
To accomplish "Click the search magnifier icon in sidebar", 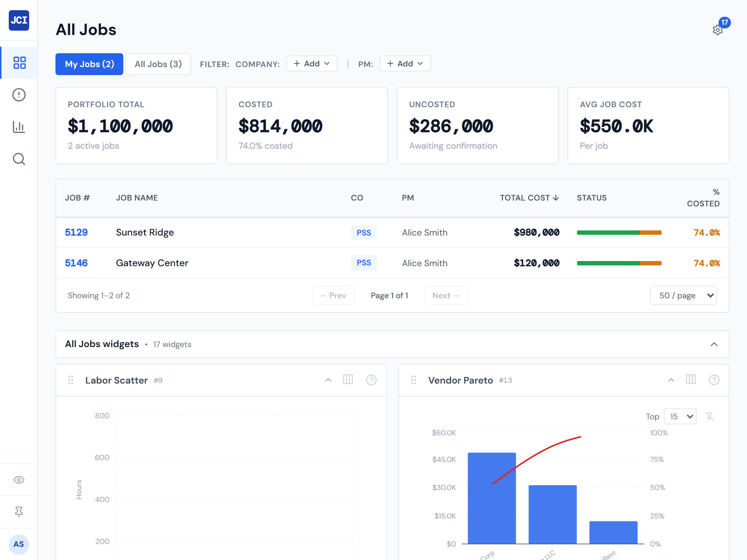I will pos(19,159).
